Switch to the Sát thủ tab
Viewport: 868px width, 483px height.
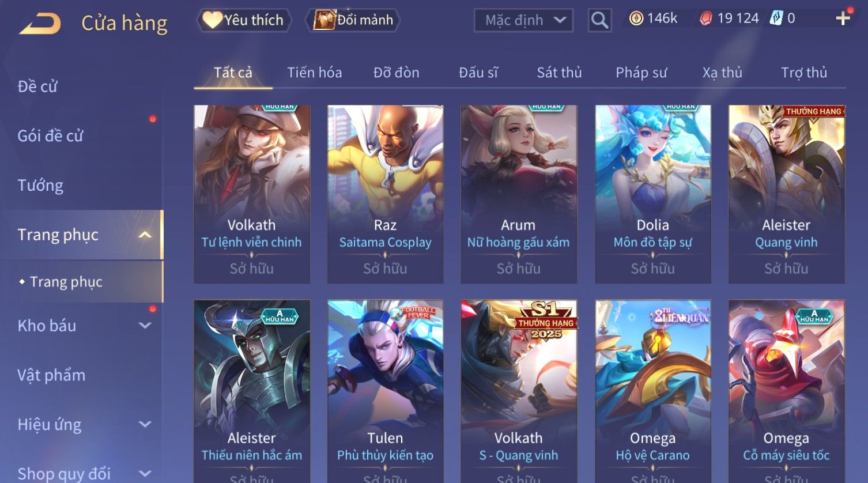pos(559,73)
